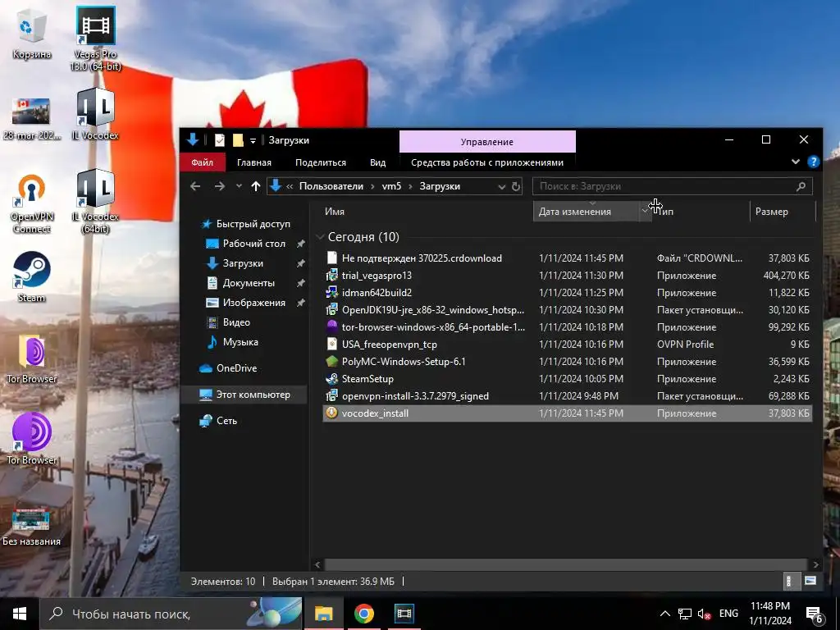Click the New Folder icon in Explorer title bar
This screenshot has height=630, width=840.
238,140
